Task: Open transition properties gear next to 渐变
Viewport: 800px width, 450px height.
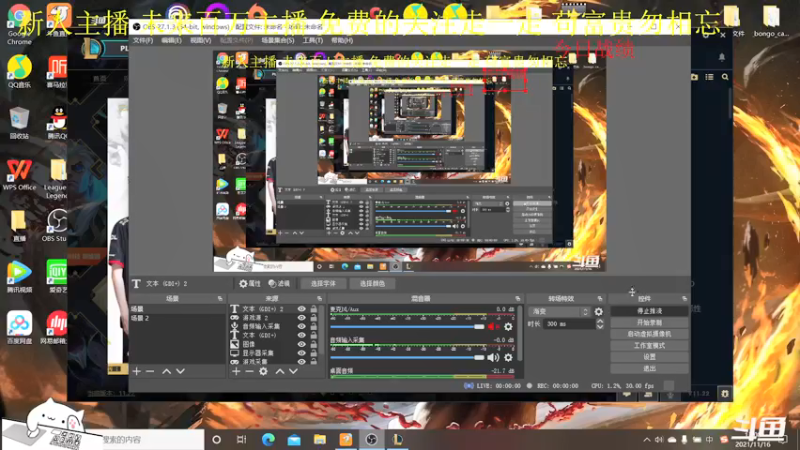Action: point(598,311)
